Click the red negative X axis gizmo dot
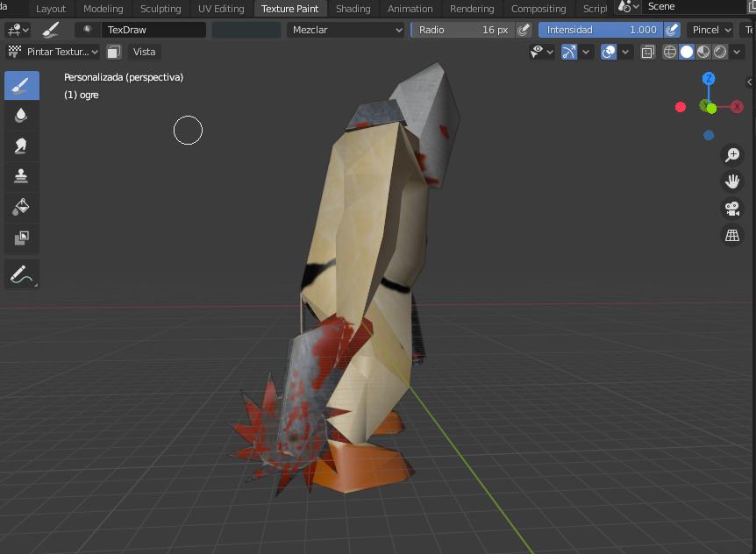 click(681, 107)
